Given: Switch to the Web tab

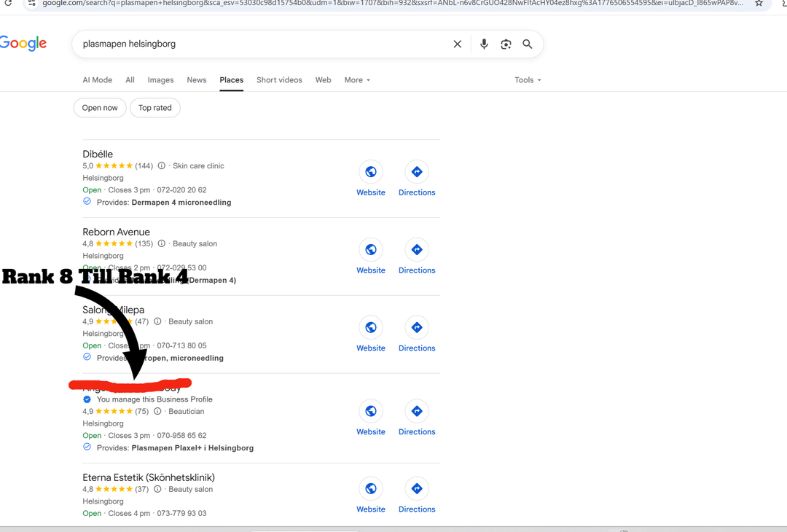Looking at the screenshot, I should [324, 80].
